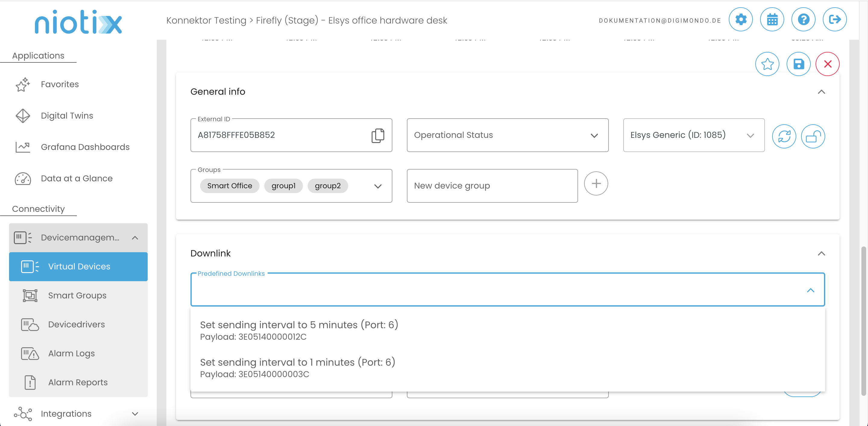868x426 pixels.
Task: Collapse the General info section
Action: tap(821, 92)
